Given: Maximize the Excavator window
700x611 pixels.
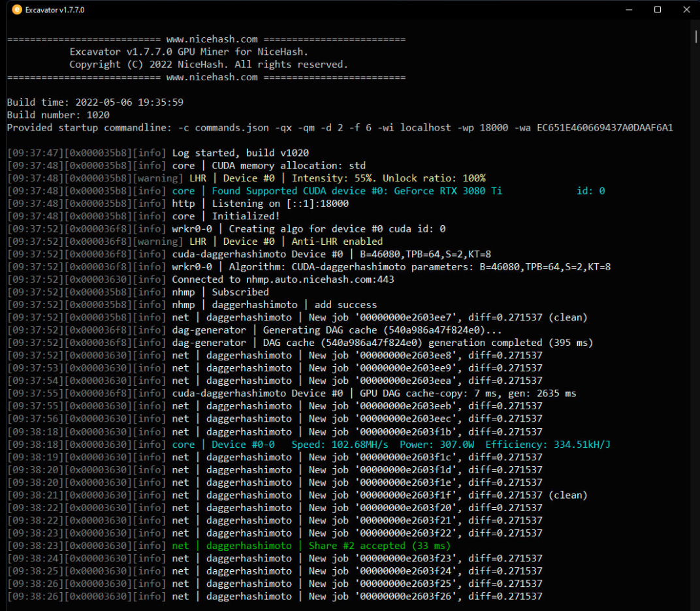Looking at the screenshot, I should [x=658, y=10].
